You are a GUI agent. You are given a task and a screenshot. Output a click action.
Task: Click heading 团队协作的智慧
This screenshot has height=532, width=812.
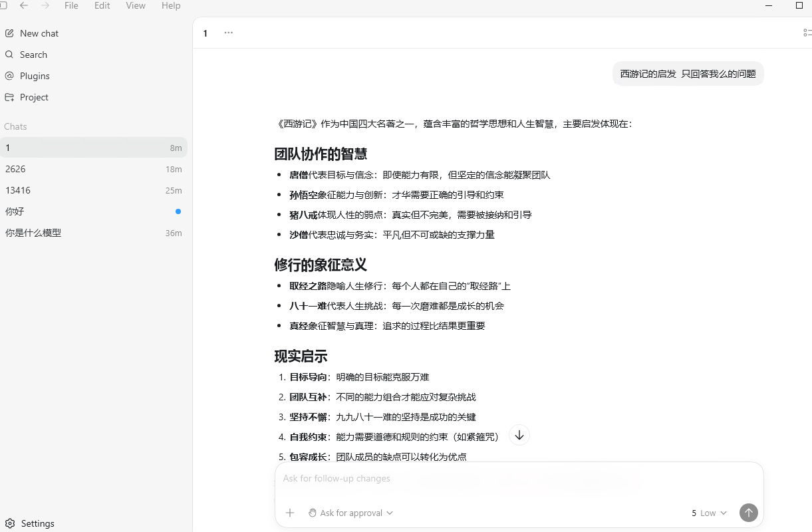coord(321,154)
